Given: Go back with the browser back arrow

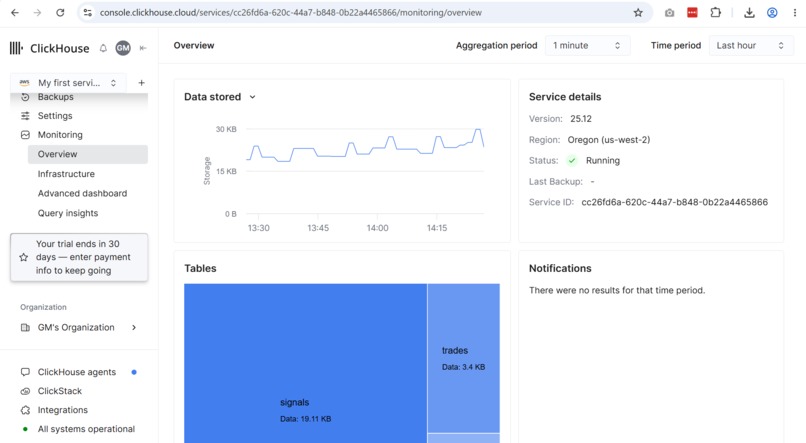Looking at the screenshot, I should [x=15, y=13].
